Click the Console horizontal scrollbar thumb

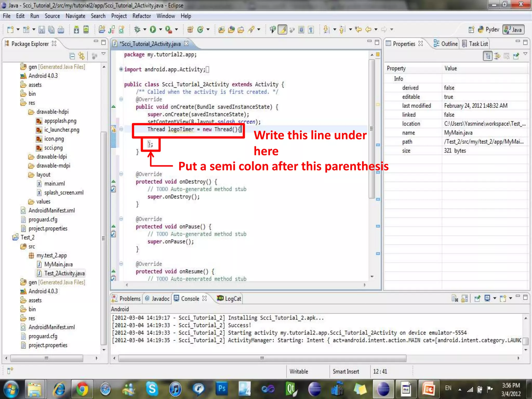click(262, 358)
